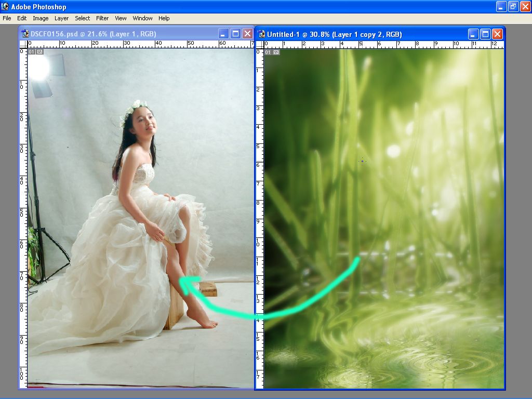Viewport: 532px width, 399px height.
Task: Restore down the main Photoshop window
Action: (513, 7)
